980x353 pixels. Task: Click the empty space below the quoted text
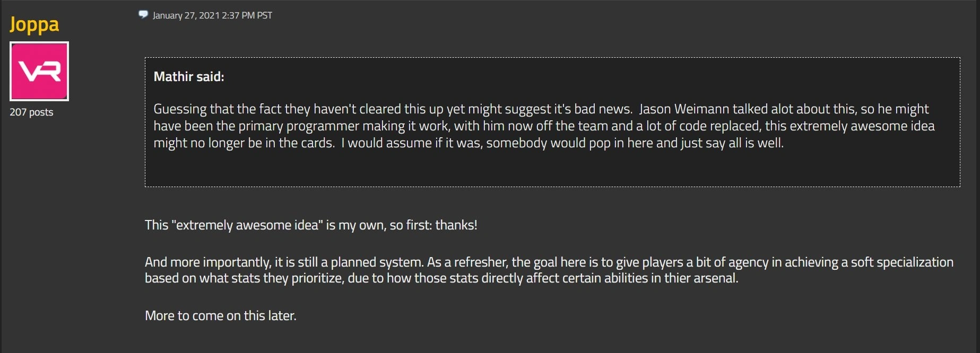pos(552,169)
